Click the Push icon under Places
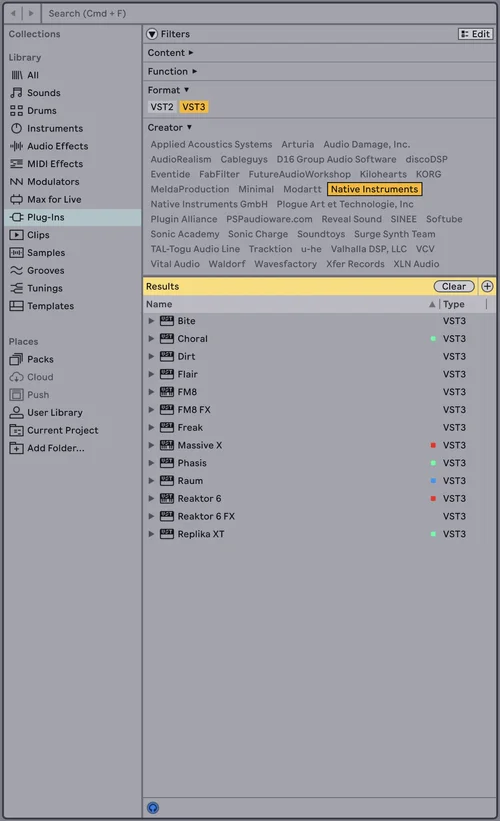 pyautogui.click(x=17, y=395)
